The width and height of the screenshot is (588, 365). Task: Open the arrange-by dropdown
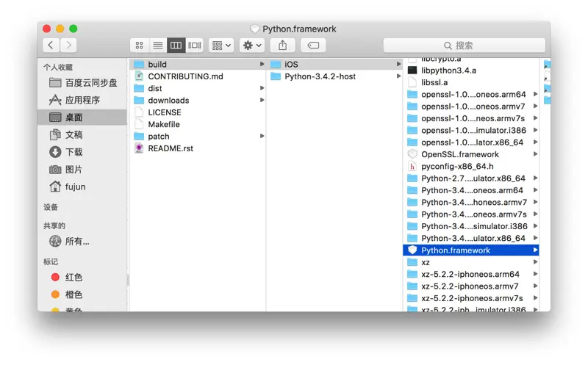click(221, 46)
